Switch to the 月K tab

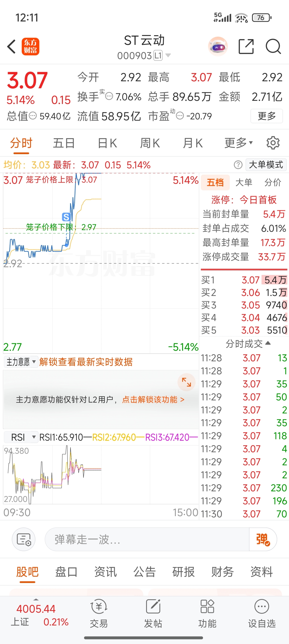[x=193, y=143]
